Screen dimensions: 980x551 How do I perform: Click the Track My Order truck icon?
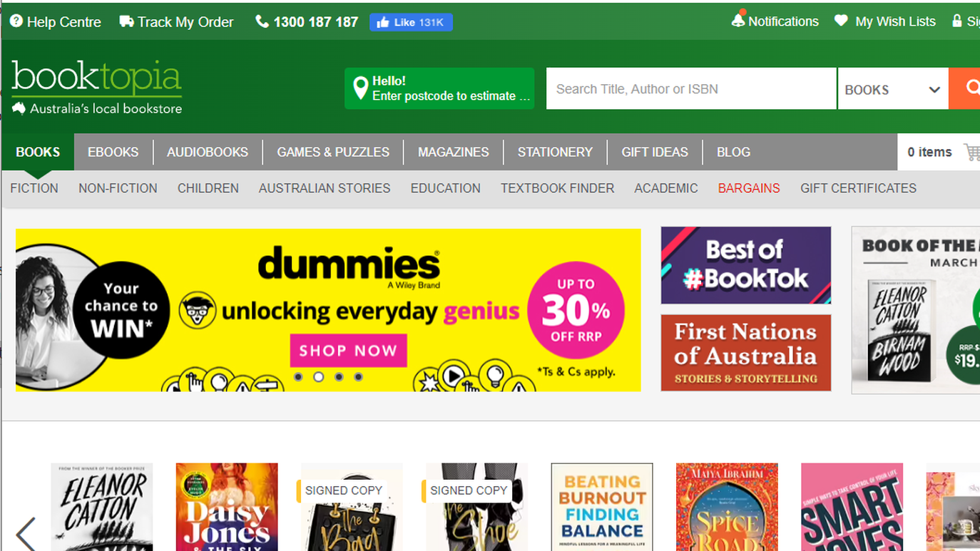(126, 21)
